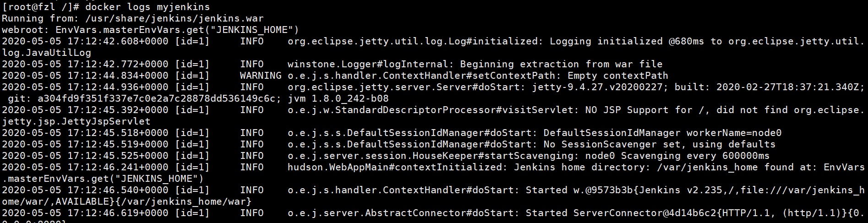This screenshot has width=868, height=223.
Task: Click the WARNING log level label
Action: 261,76
